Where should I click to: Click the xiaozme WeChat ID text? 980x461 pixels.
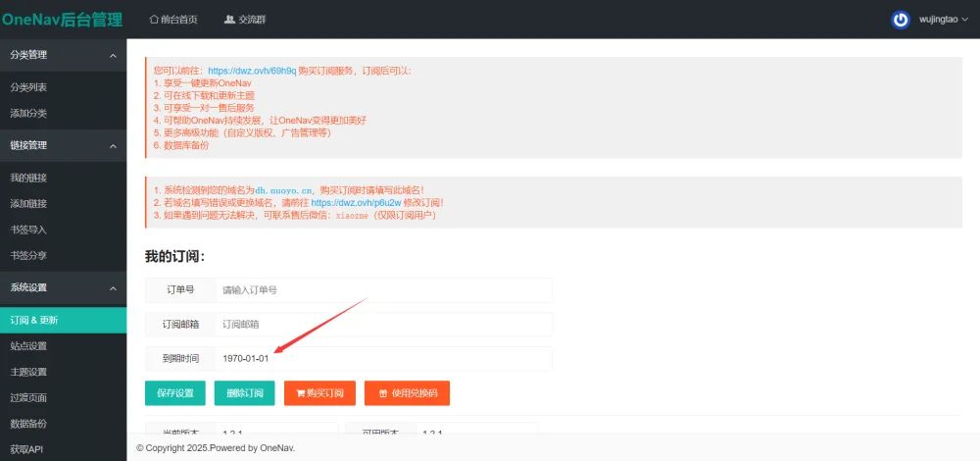pos(353,215)
